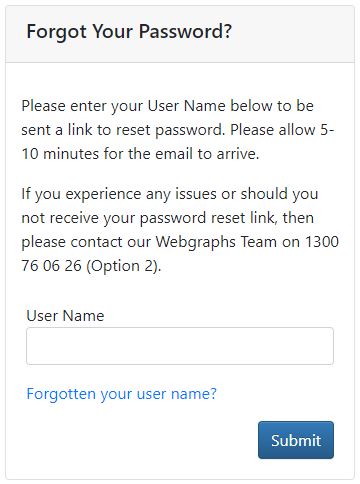Click the User Name field label
This screenshot has width=360, height=484.
click(65, 316)
